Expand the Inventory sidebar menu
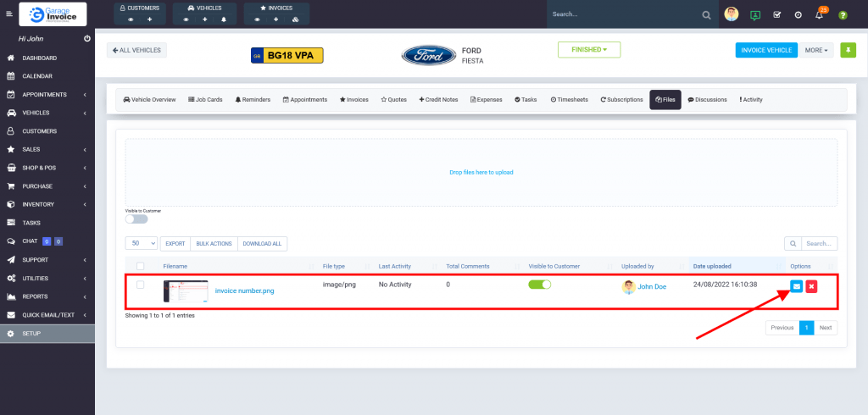 [47, 205]
